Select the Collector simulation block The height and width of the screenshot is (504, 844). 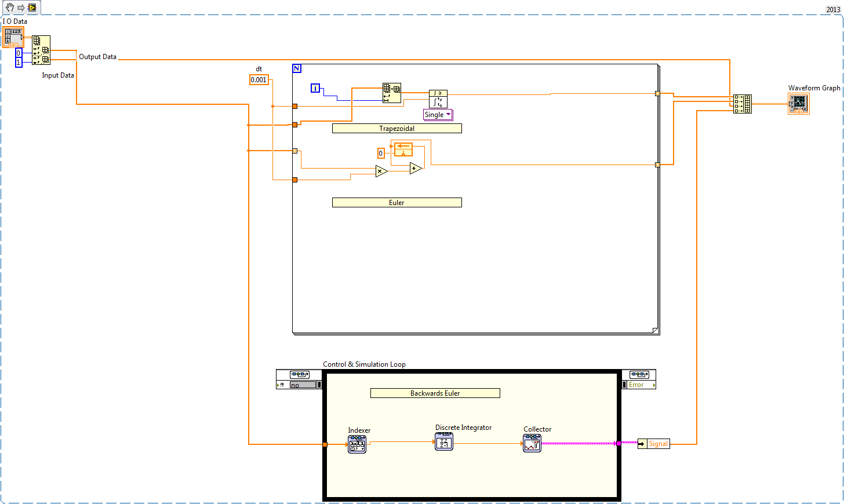(x=532, y=443)
